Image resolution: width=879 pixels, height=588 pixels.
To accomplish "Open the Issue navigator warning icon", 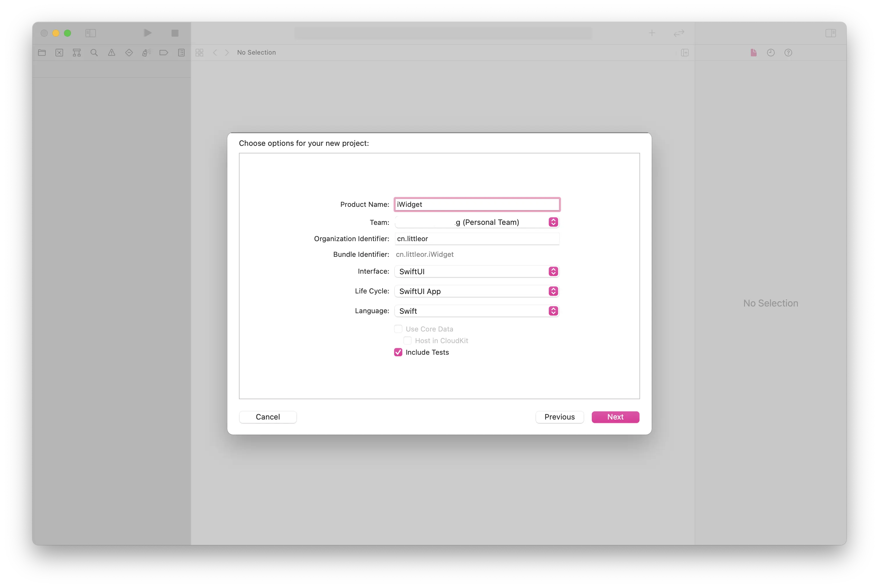I will (111, 53).
